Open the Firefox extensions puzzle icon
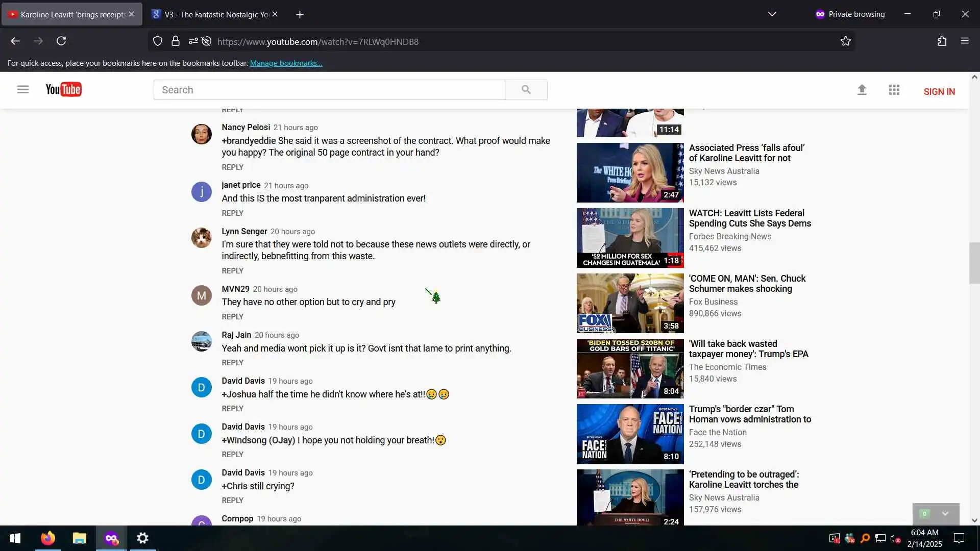 [942, 41]
